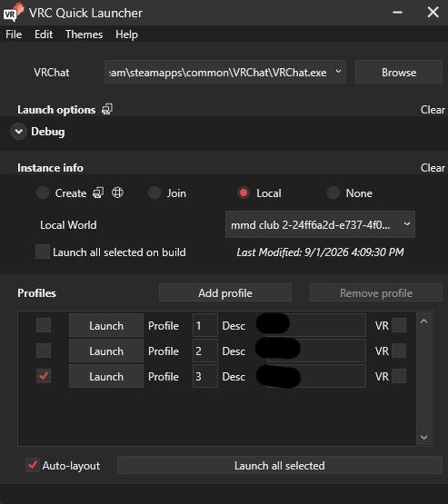
Task: Open the Local World dropdown
Action: click(407, 224)
